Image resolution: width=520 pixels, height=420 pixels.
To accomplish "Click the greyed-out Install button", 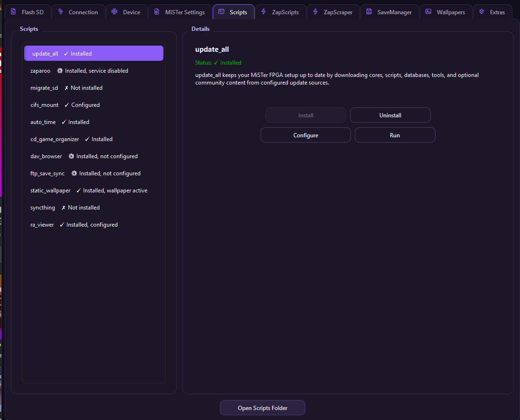I will coord(306,115).
